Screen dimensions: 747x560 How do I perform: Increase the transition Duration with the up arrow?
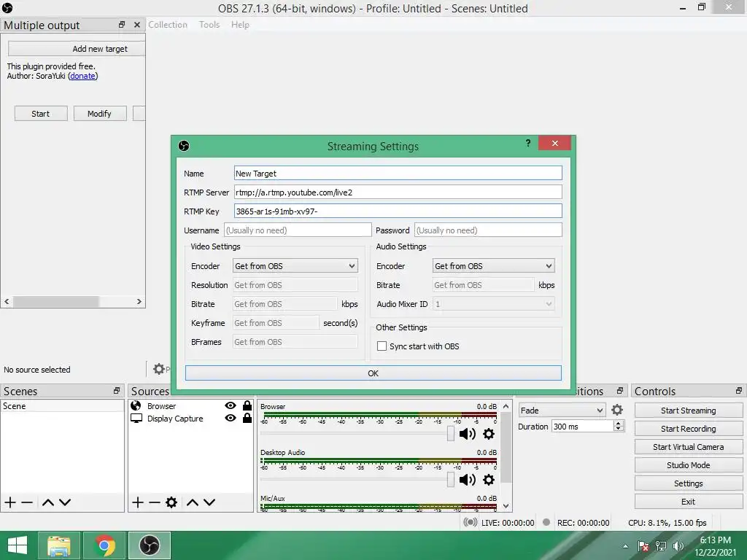point(619,423)
